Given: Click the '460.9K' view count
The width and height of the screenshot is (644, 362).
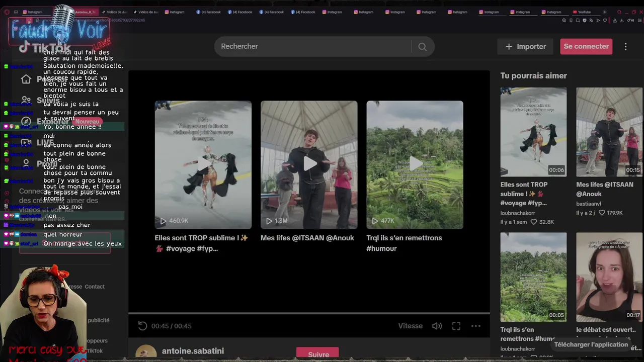Looking at the screenshot, I should (179, 221).
